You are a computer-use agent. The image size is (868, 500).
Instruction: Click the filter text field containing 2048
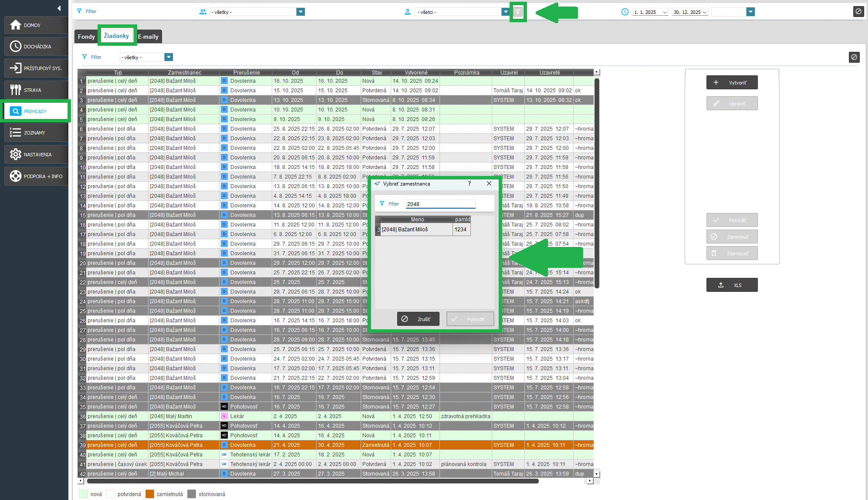click(x=440, y=204)
